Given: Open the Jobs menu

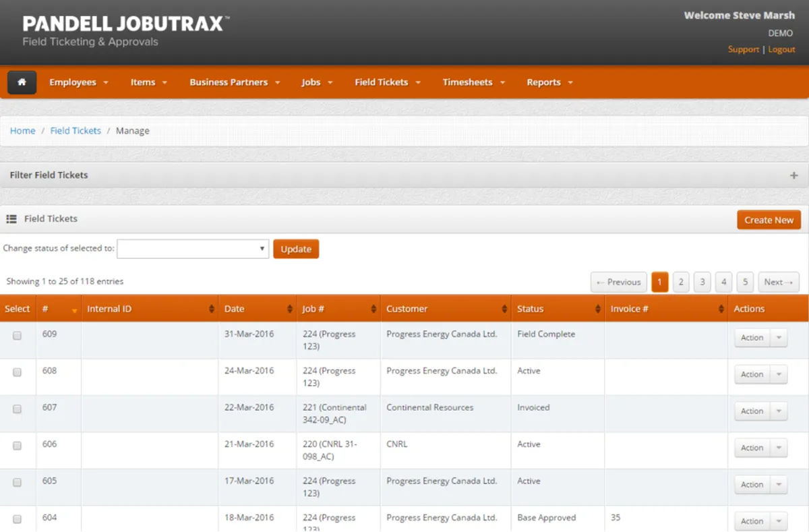Looking at the screenshot, I should pos(317,82).
